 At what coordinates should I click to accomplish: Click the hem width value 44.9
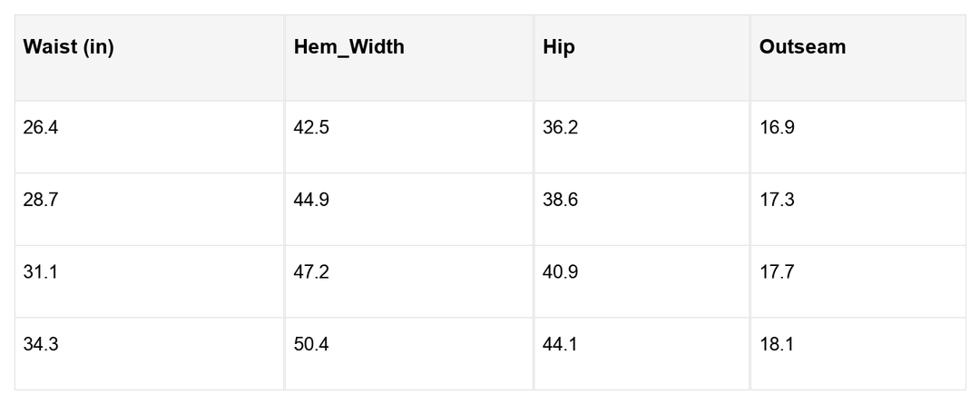[x=311, y=200]
